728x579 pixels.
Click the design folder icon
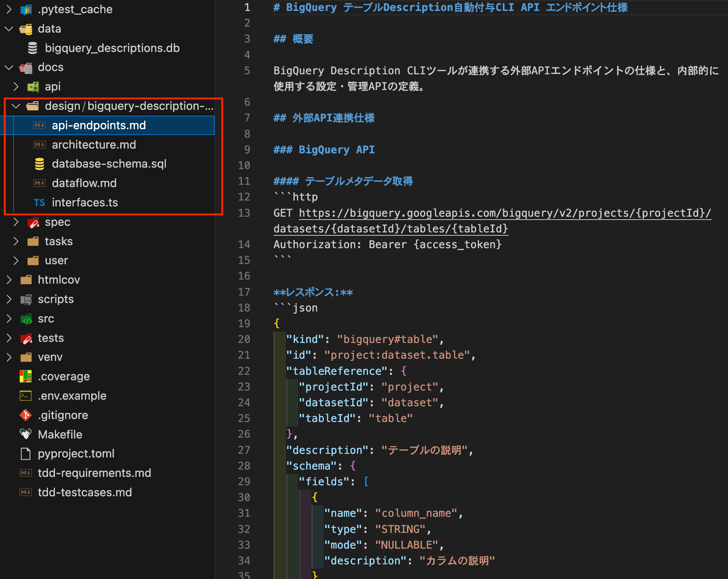pos(33,106)
